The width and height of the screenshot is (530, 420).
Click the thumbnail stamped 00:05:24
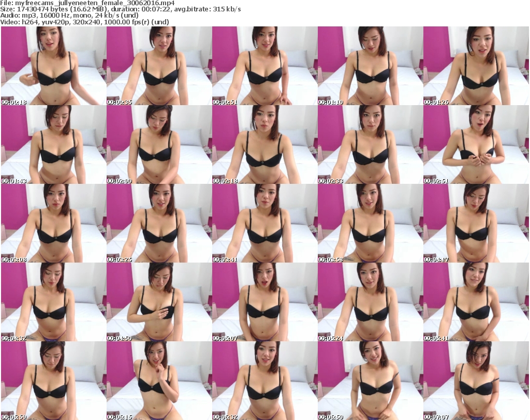pyautogui.click(x=370, y=302)
